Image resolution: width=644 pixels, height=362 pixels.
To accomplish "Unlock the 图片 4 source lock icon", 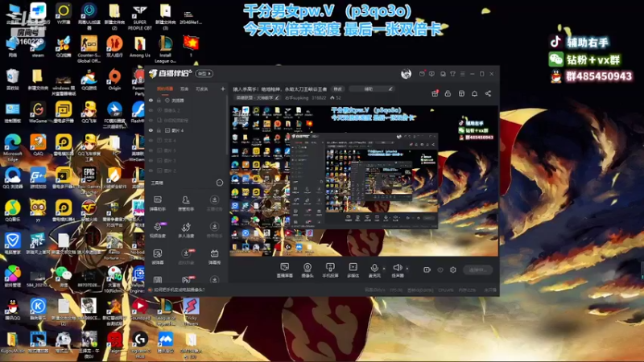I will 159,130.
